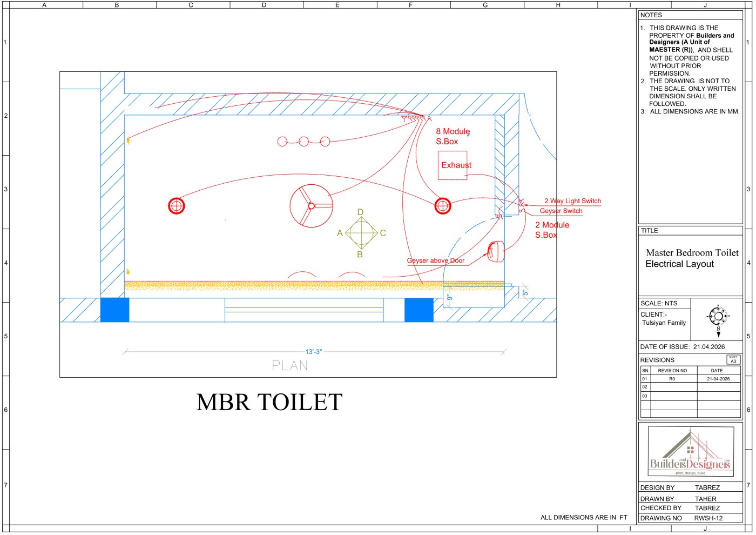
Task: Click the grey PLAN label
Action: click(x=290, y=366)
